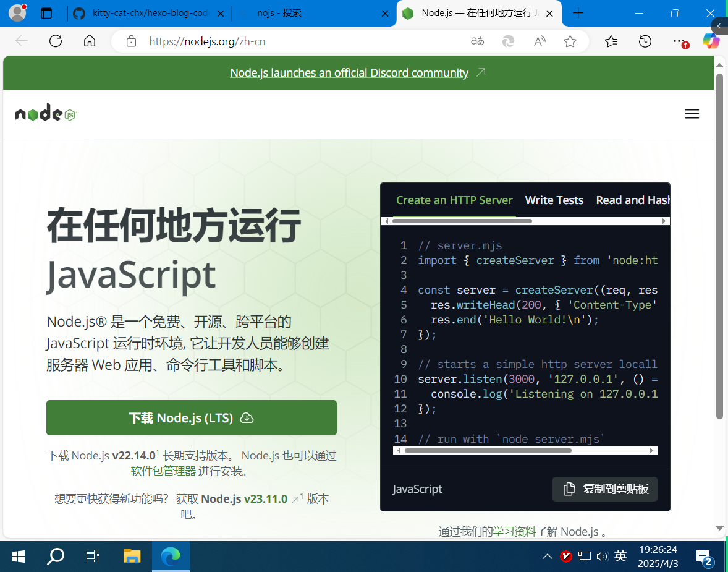Click the 复制到剪贴板 copy button
Viewport: 728px width, 572px height.
[x=604, y=489]
